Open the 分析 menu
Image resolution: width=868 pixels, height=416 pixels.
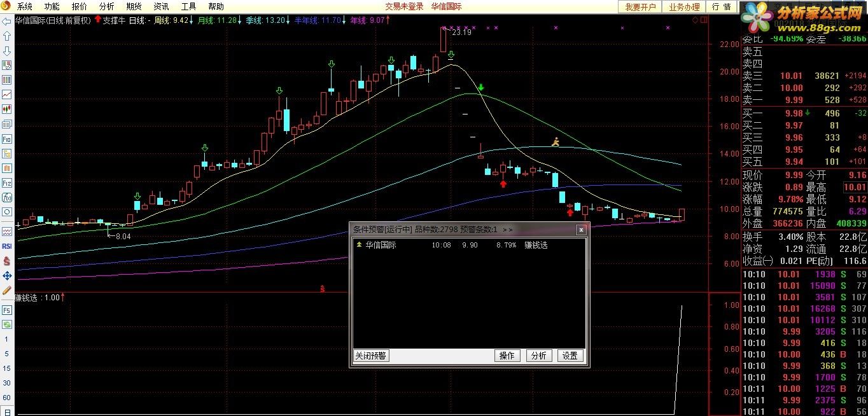(106, 6)
